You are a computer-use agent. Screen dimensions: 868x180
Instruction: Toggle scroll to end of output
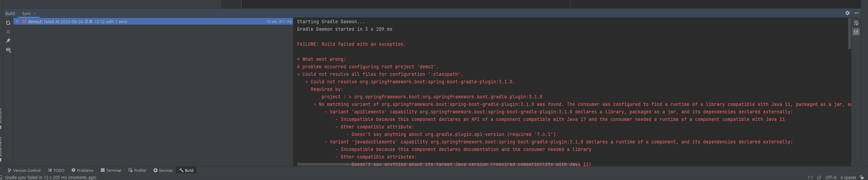click(x=856, y=32)
